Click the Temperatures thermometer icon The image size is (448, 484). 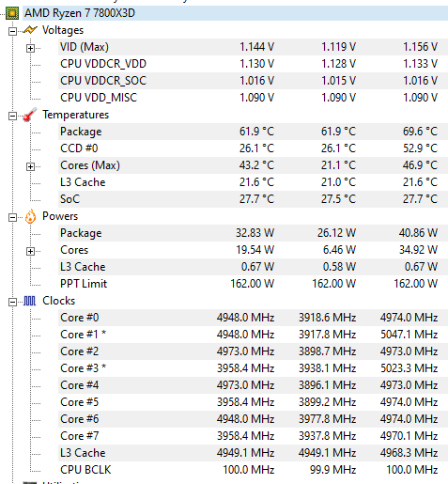(x=30, y=115)
